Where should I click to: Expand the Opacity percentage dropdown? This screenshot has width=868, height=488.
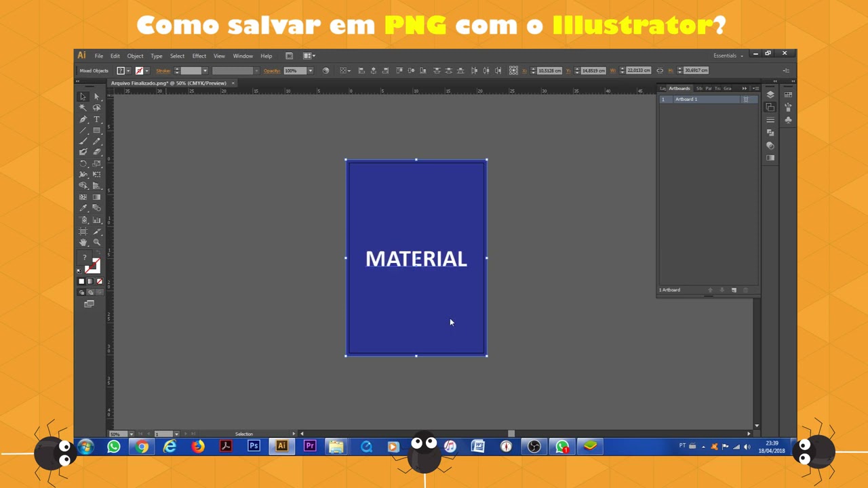(x=311, y=70)
